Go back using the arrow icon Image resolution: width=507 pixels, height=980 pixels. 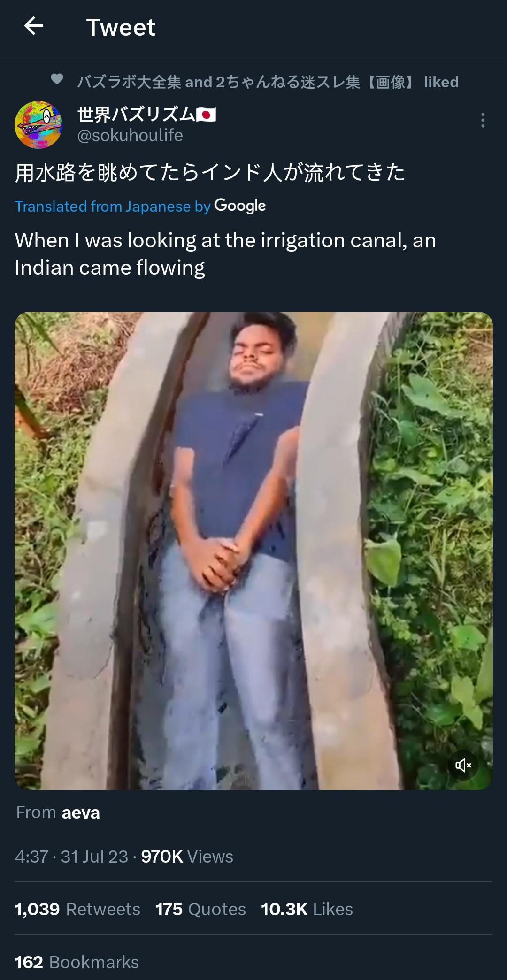33,26
